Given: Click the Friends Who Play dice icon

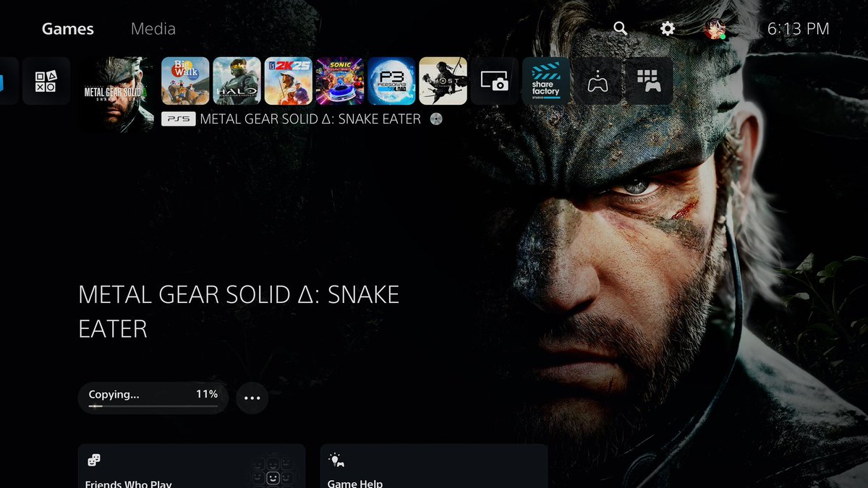Looking at the screenshot, I should click(x=94, y=460).
